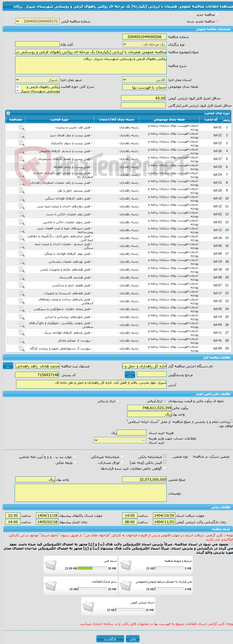The width and height of the screenshot is (233, 644).
Task: Open view icon for row tol-16
Action: (x=21, y=238)
